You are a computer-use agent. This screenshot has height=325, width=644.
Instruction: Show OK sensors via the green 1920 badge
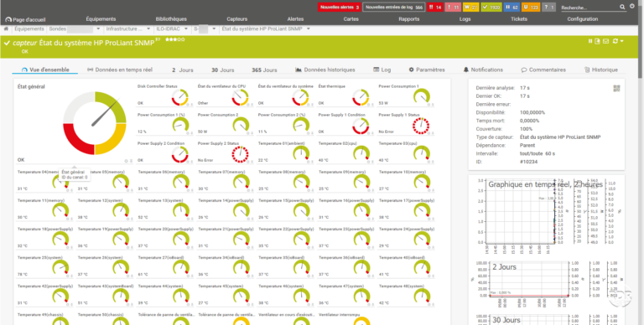point(491,8)
